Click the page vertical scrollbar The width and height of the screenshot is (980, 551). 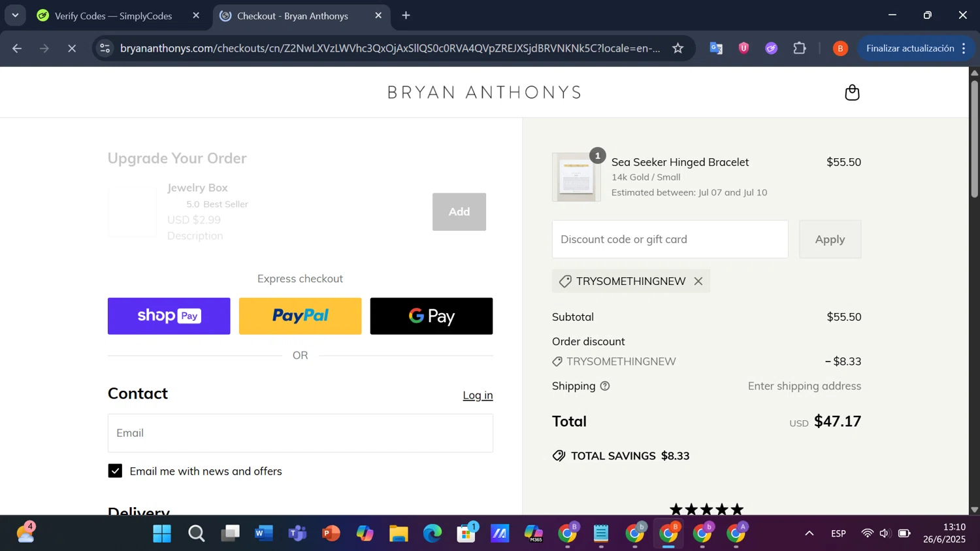974,139
